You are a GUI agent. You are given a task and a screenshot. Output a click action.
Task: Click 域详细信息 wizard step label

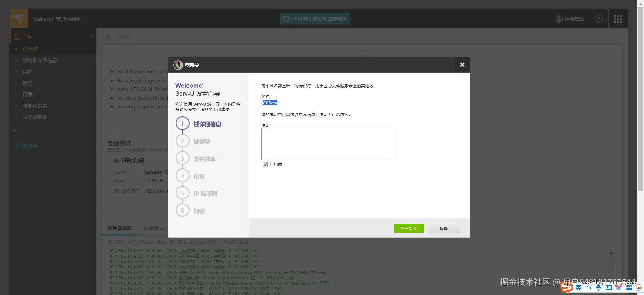pyautogui.click(x=207, y=124)
